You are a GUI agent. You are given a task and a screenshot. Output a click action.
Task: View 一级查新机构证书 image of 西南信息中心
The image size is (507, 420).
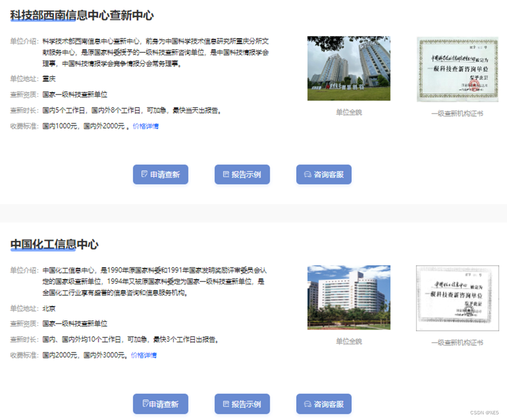coord(457,69)
